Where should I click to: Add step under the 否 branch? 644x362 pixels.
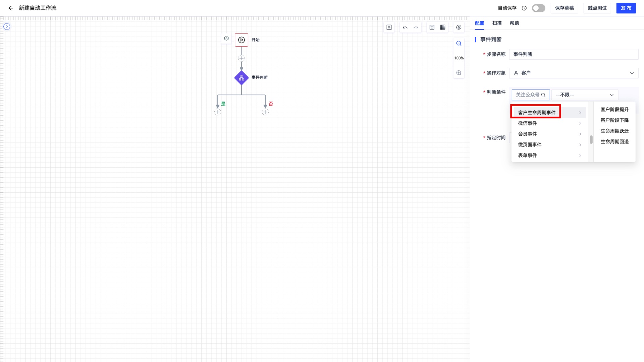coord(265,112)
